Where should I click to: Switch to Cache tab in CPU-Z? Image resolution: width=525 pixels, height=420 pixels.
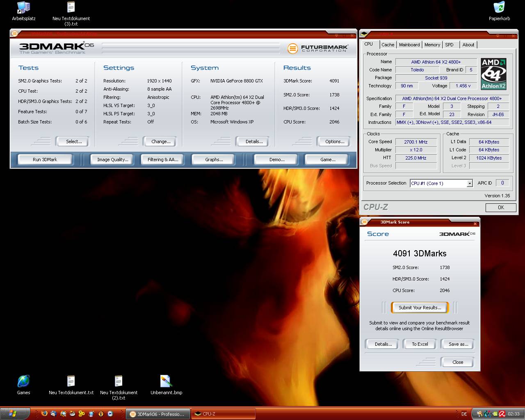pos(388,45)
